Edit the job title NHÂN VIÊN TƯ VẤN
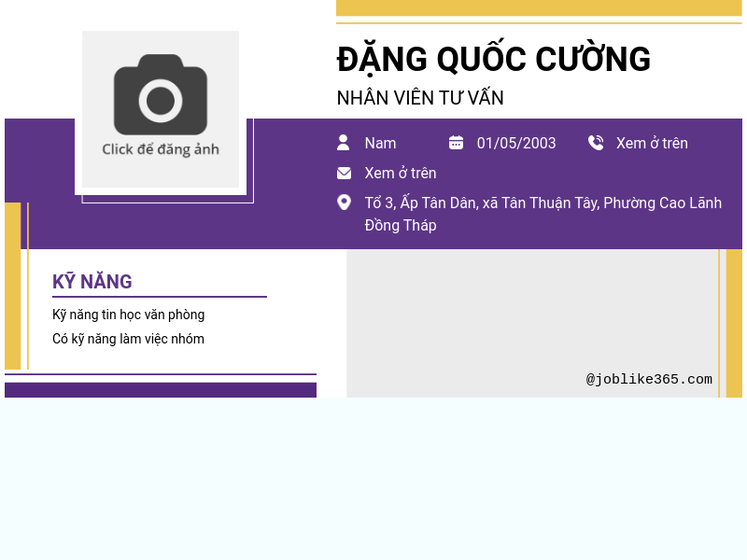The width and height of the screenshot is (747, 560). coord(419,97)
